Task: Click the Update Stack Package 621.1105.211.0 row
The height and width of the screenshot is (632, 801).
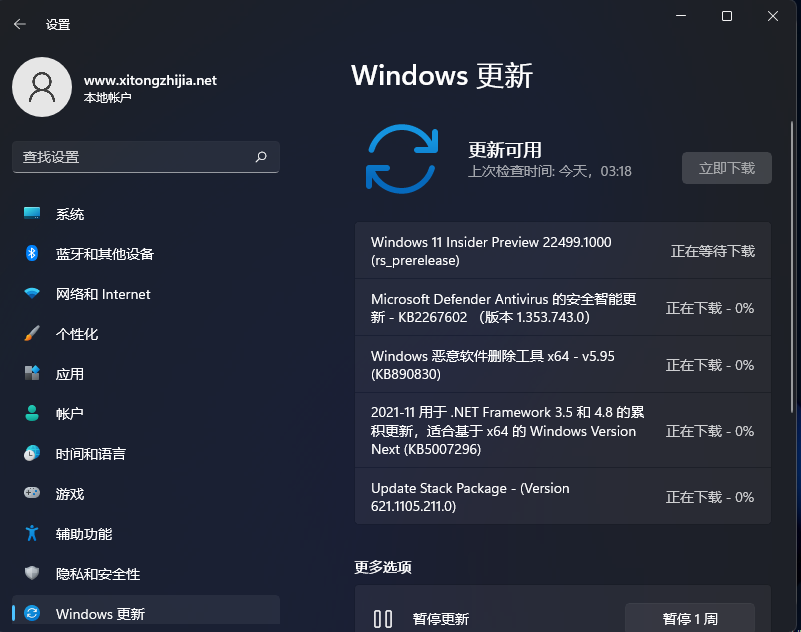Action: (562, 496)
